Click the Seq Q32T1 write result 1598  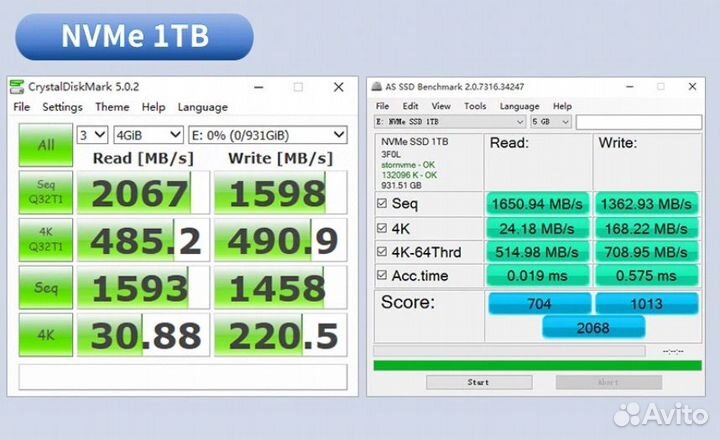point(280,192)
